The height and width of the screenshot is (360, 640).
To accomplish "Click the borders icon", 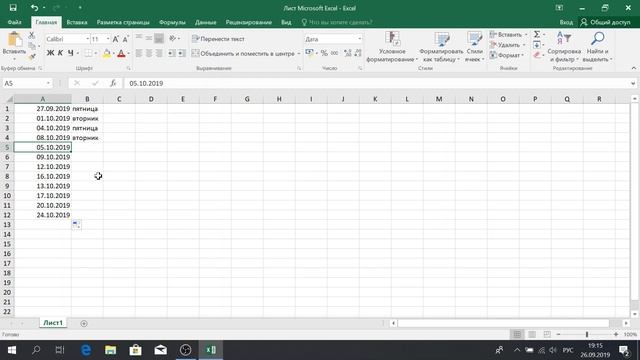I will coord(88,53).
